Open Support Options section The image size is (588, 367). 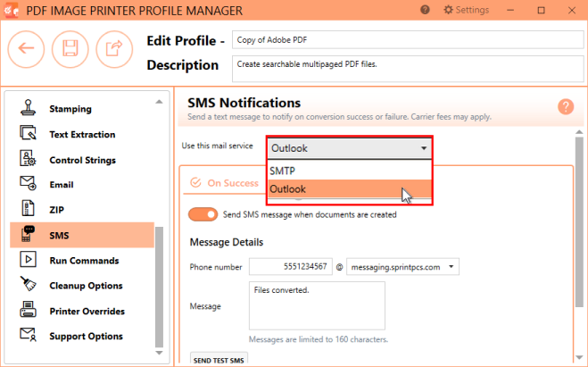point(87,337)
